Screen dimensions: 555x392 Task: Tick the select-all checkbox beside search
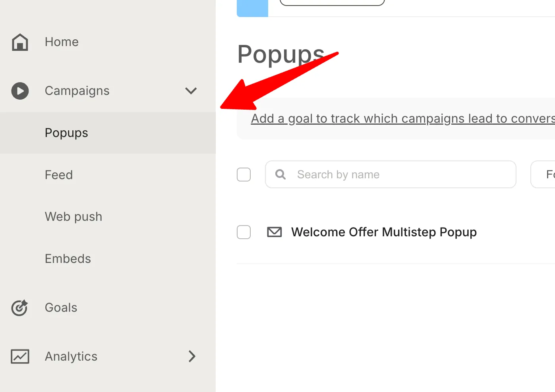coord(244,174)
